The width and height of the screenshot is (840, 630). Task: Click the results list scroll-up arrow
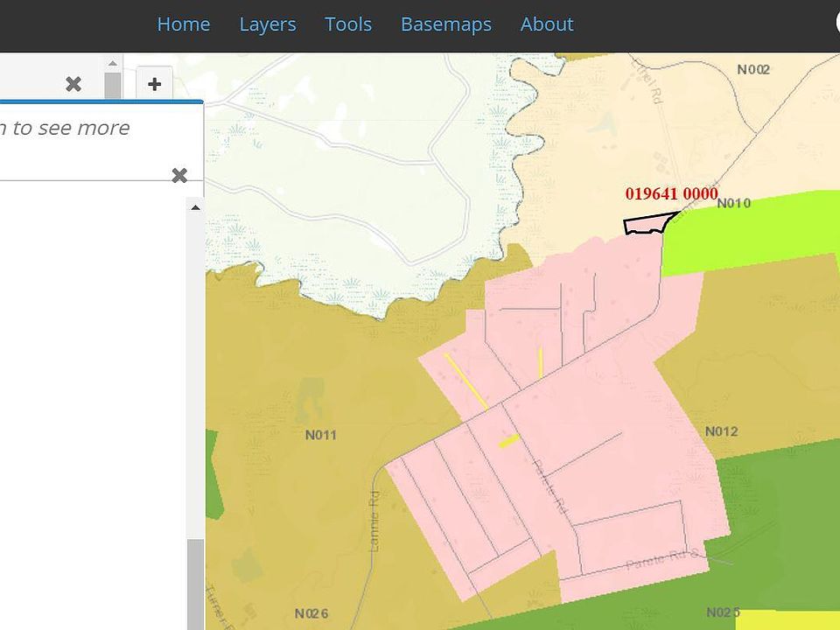tap(195, 207)
